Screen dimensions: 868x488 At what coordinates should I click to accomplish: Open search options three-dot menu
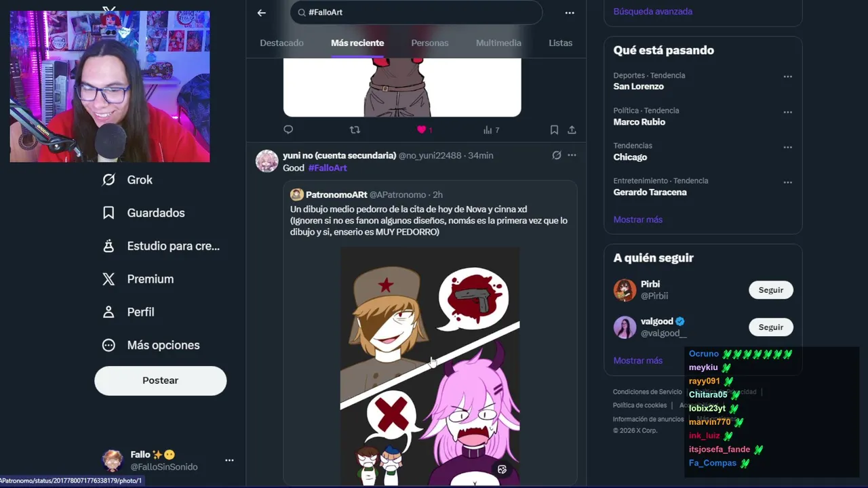click(570, 13)
